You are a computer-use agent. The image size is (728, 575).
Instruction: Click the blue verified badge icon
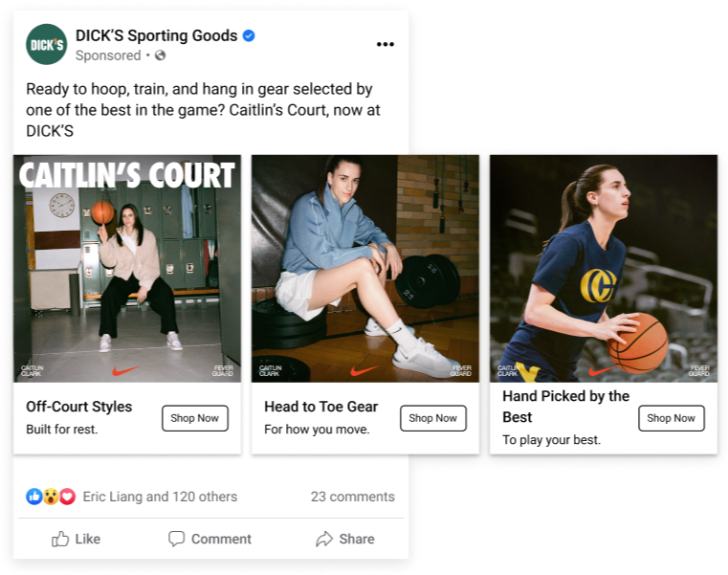coord(249,35)
